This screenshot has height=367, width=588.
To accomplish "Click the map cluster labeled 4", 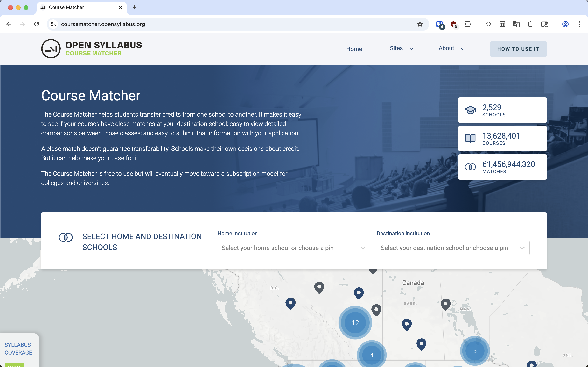I will (x=372, y=355).
